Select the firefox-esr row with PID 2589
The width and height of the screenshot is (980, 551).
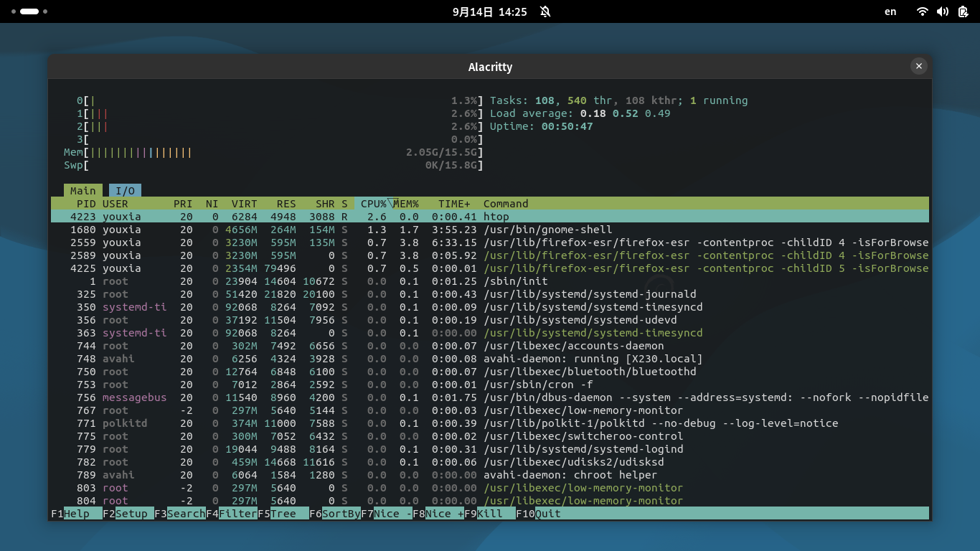point(490,255)
